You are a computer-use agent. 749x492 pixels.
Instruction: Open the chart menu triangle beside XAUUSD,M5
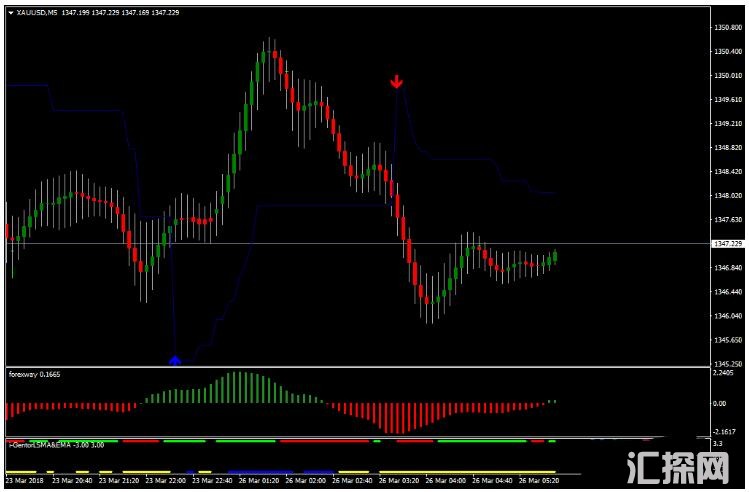11,13
